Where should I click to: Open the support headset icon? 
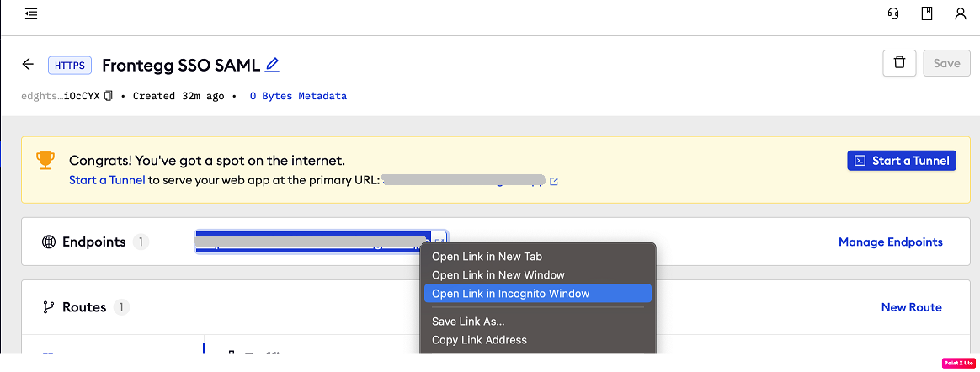tap(893, 13)
